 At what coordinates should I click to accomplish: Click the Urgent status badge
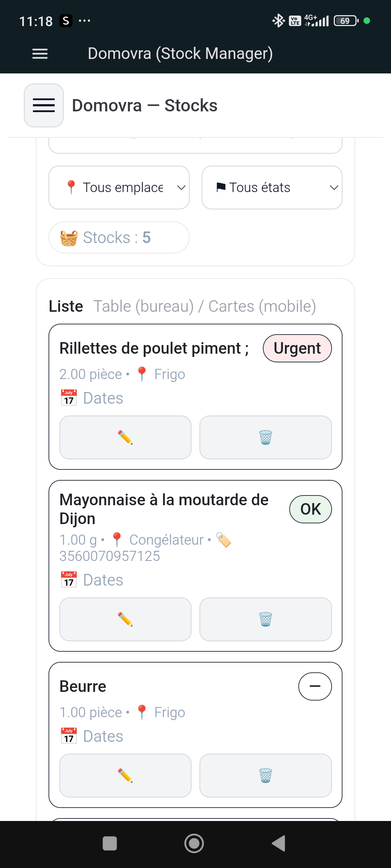297,348
